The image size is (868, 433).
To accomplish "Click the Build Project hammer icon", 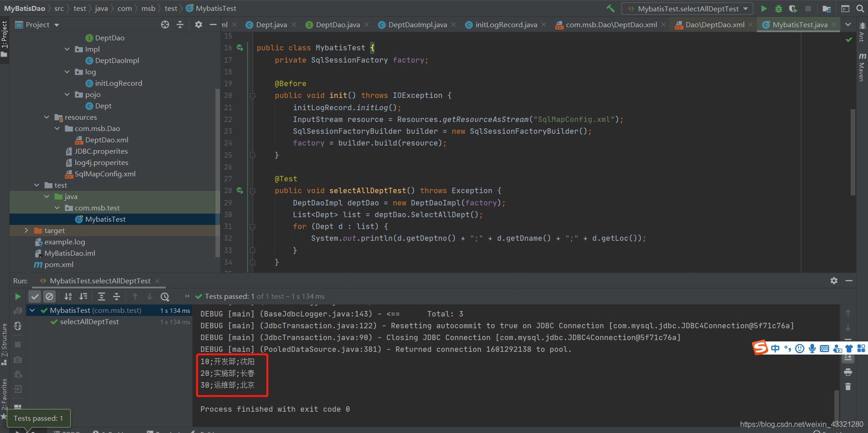I will 611,9.
